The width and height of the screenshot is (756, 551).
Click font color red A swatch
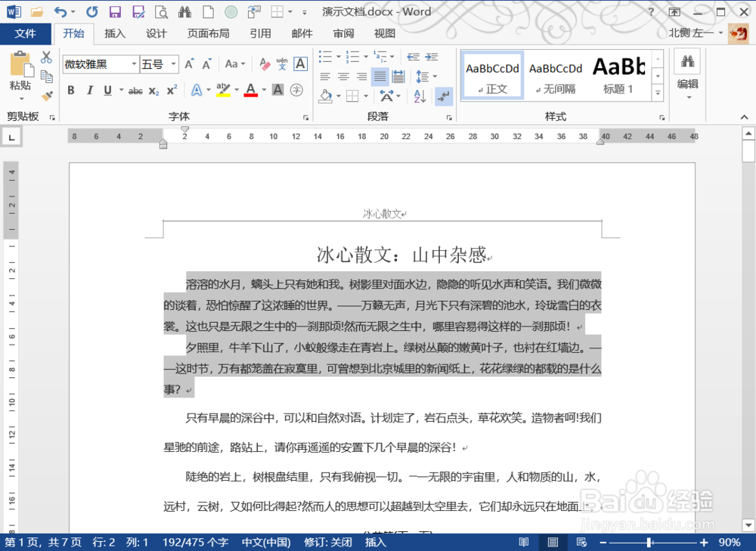(x=251, y=90)
